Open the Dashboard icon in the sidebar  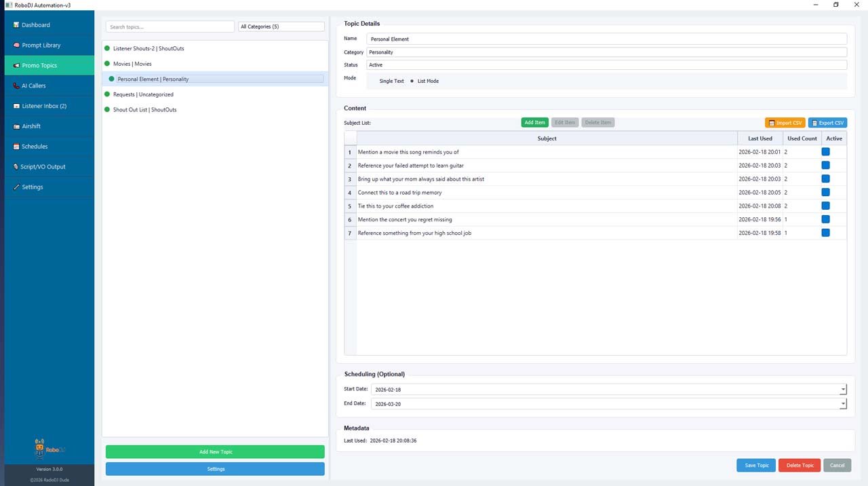pos(16,25)
